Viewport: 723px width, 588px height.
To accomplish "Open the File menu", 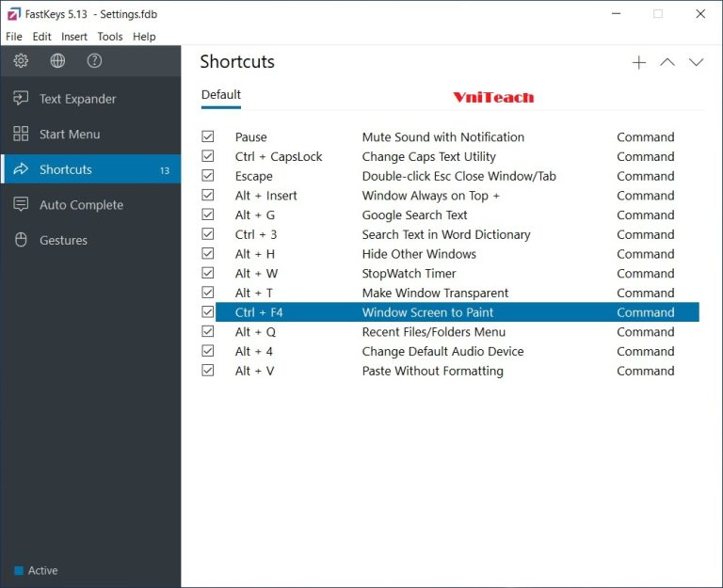I will (14, 37).
